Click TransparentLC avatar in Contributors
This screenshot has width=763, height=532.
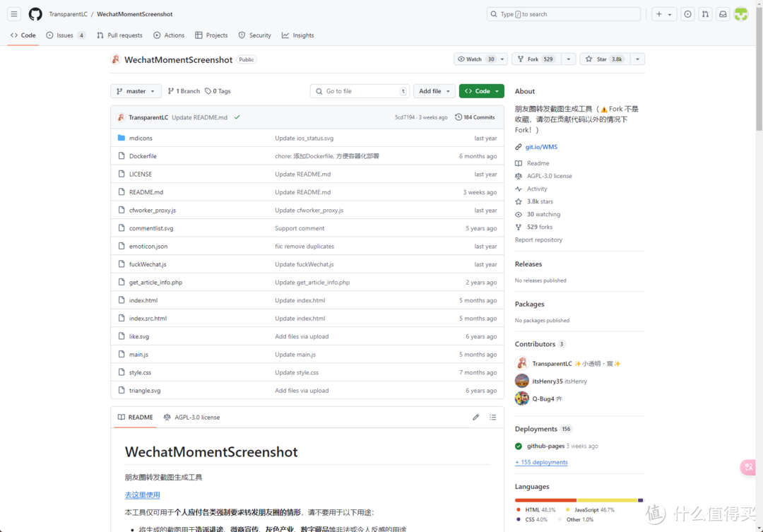click(x=521, y=363)
